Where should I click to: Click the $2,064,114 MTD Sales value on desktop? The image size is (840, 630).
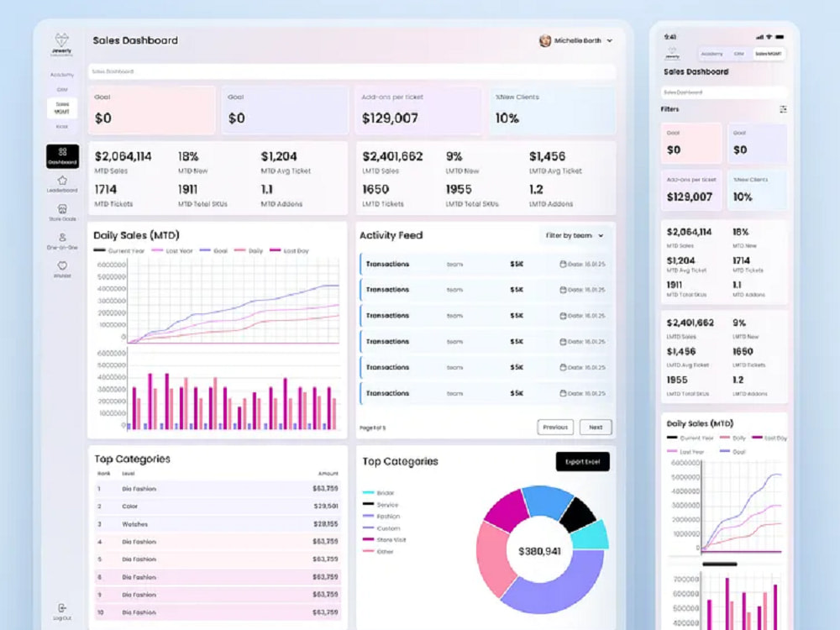[123, 156]
